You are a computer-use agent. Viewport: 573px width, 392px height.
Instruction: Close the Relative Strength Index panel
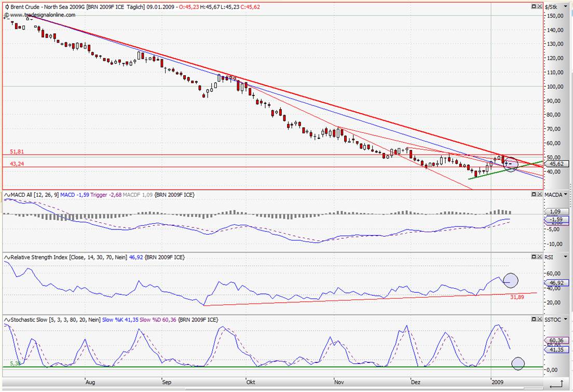[539, 257]
